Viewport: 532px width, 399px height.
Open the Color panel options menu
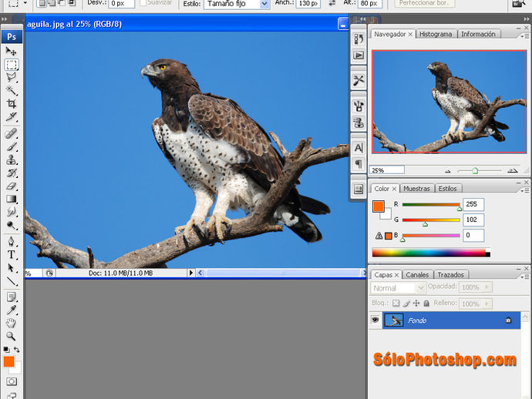[524, 190]
